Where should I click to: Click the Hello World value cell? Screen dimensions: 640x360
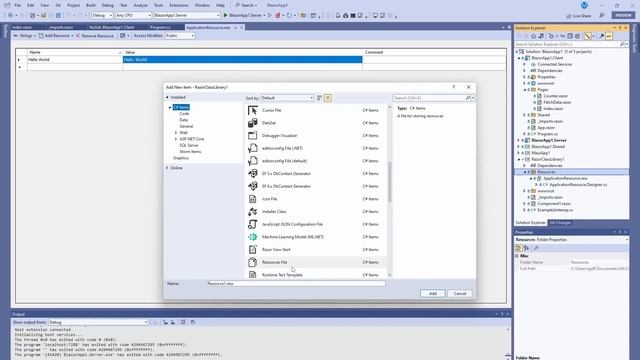(242, 60)
